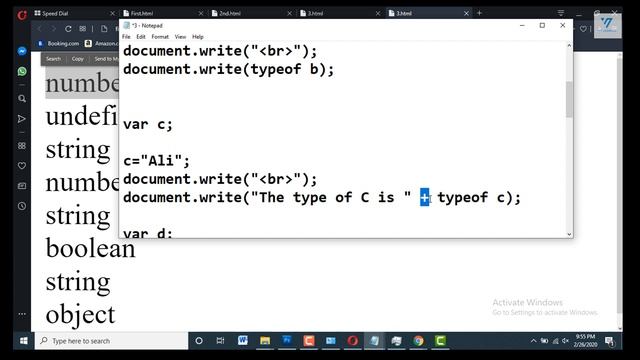640x360 pixels.
Task: Click the Cortana circle on taskbar
Action: coord(199,341)
